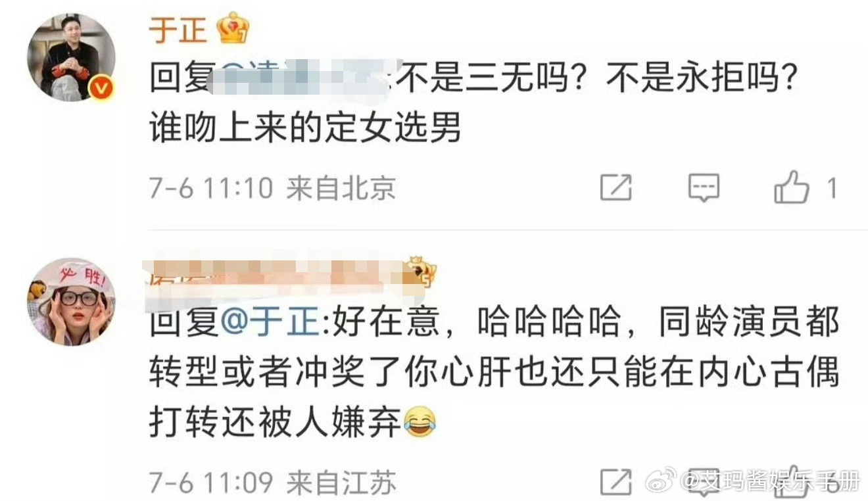The image size is (868, 501).
Task: Like 于正's comment with the thumbs-up icon
Action: pos(791,187)
